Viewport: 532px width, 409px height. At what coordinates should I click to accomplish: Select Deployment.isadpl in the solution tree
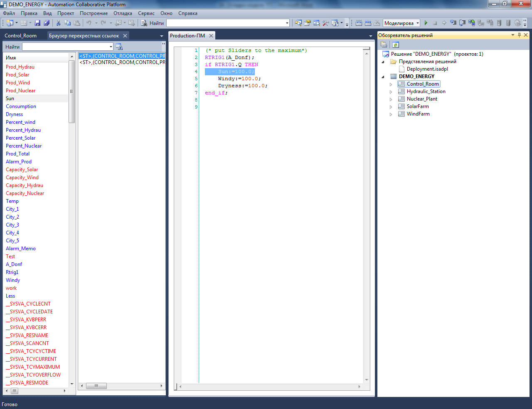pos(427,69)
